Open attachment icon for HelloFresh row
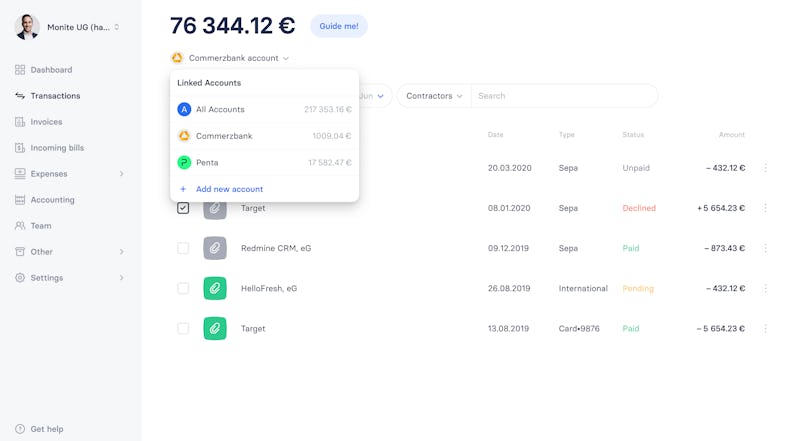This screenshot has height=441, width=807. [x=215, y=288]
